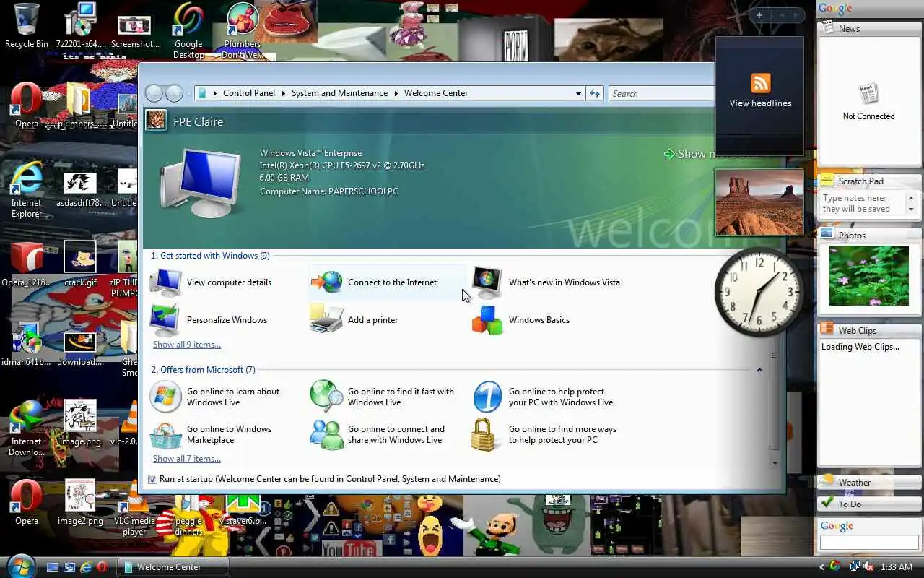Open Recycle Bin on the desktop
Screen dimensions: 924x578
pyautogui.click(x=26, y=25)
